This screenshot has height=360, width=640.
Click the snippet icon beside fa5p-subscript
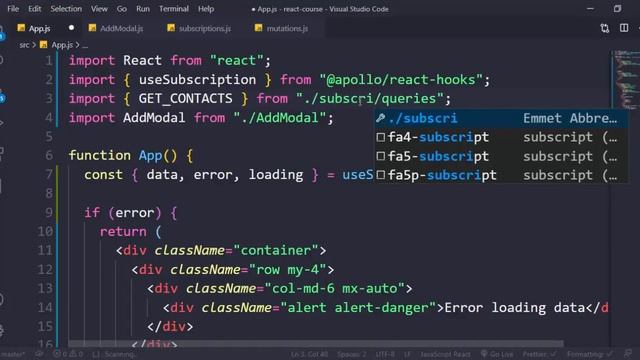(380, 175)
